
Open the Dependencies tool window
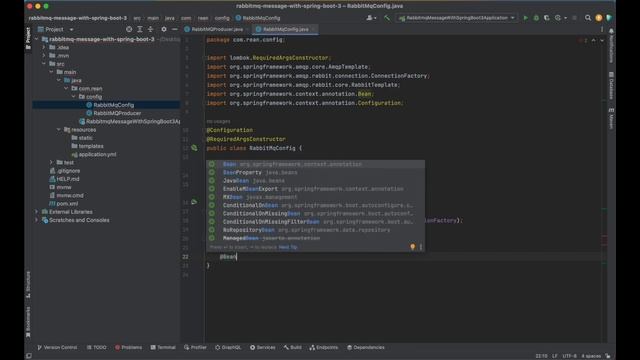click(366, 347)
